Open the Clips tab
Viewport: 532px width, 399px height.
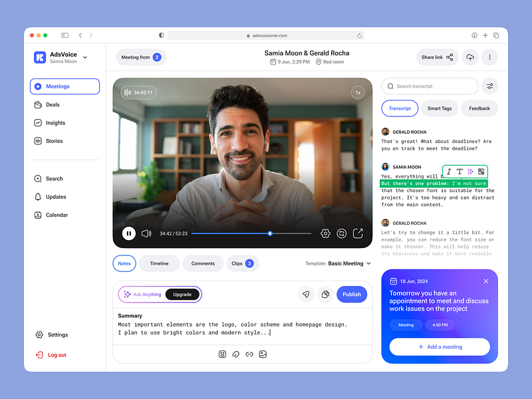pyautogui.click(x=241, y=263)
